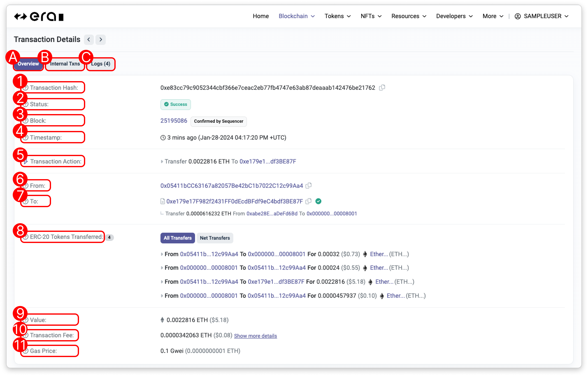Go to previous transaction arrow
Screen dimensions: 588x376
click(89, 40)
